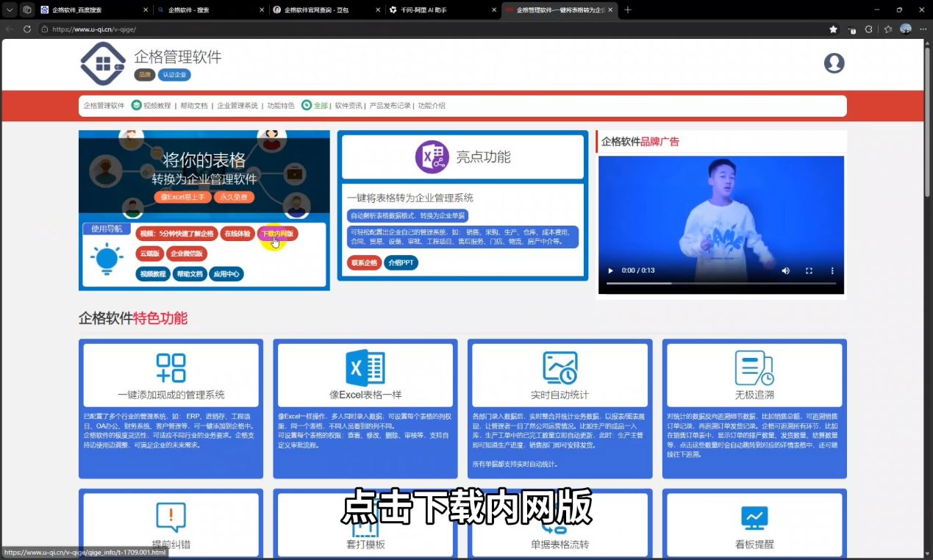Click the 下载内网版 button
The image size is (933, 560).
277,234
